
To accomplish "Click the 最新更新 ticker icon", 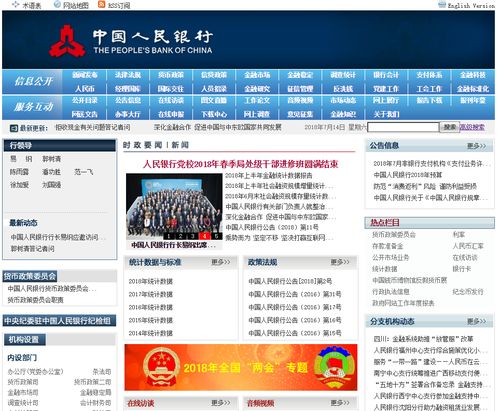I will click(14, 128).
